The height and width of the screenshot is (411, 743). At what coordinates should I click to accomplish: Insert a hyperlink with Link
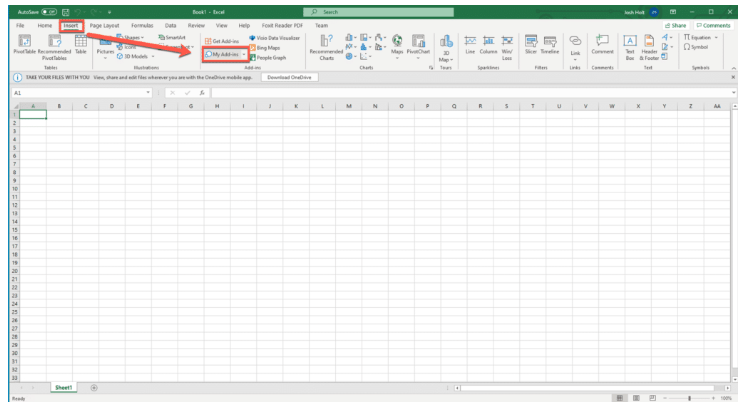coord(575,47)
